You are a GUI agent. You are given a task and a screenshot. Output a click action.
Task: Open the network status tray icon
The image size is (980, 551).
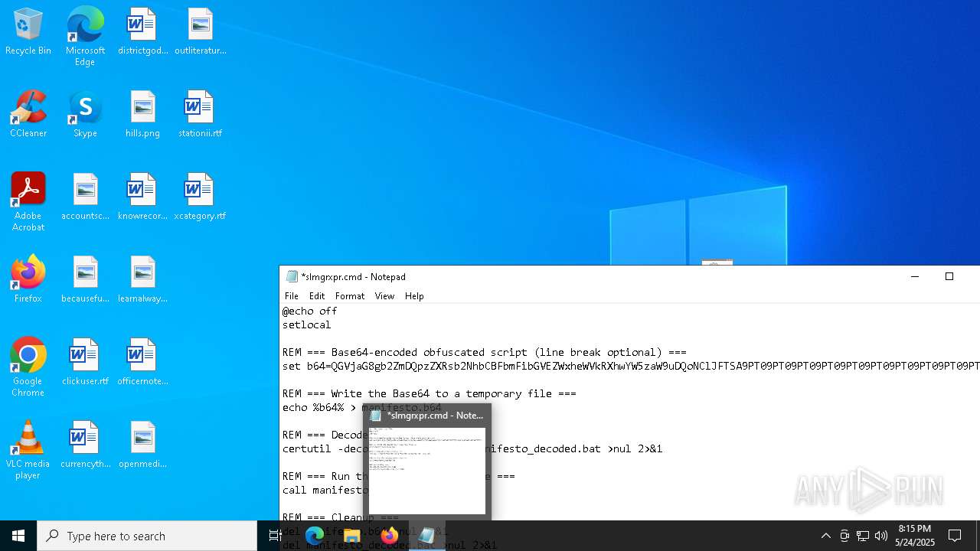pos(863,536)
